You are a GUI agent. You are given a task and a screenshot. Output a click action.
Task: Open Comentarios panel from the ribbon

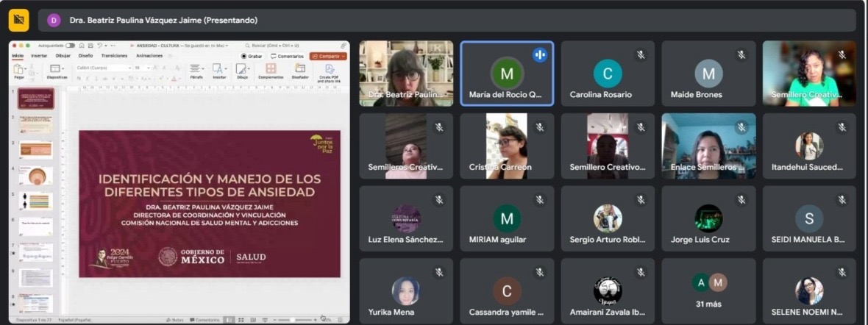coord(287,56)
